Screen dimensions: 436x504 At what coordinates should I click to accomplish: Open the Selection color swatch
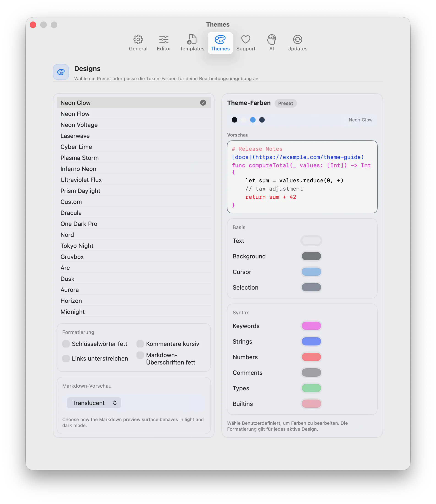tap(311, 287)
